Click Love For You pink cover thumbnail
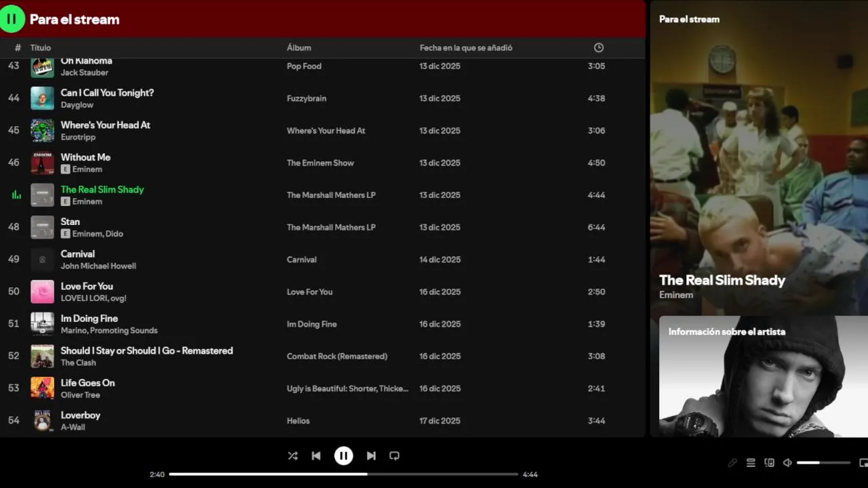Screen dimensions: 868x488 tap(42, 291)
